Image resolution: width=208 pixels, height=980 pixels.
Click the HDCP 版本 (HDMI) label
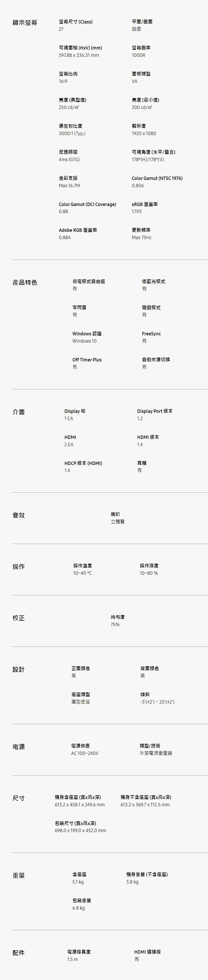tap(83, 463)
